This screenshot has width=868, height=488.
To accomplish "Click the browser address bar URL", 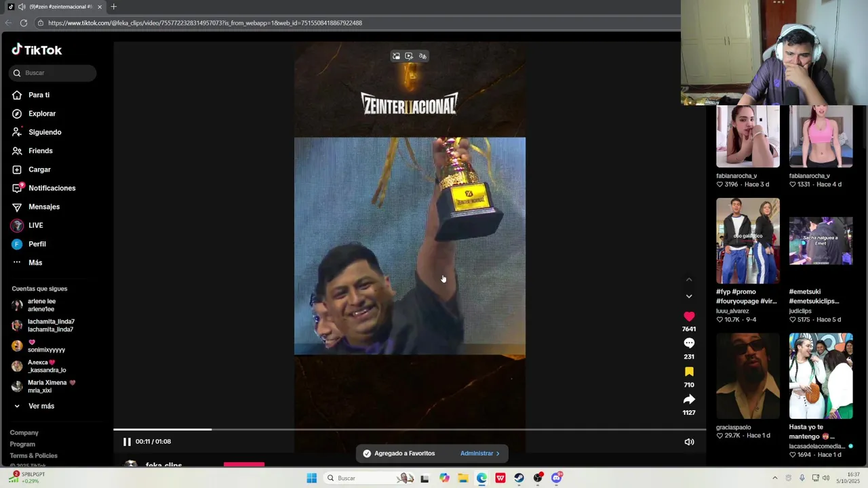I will tap(205, 23).
